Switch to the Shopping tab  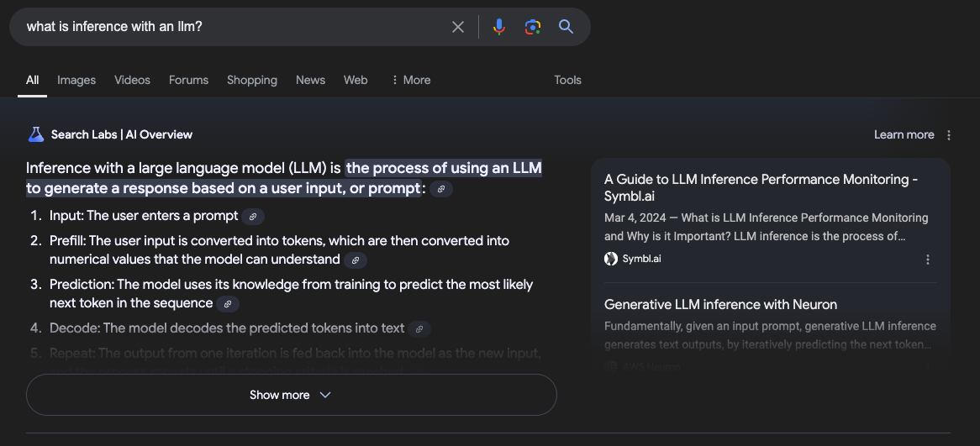pyautogui.click(x=252, y=80)
